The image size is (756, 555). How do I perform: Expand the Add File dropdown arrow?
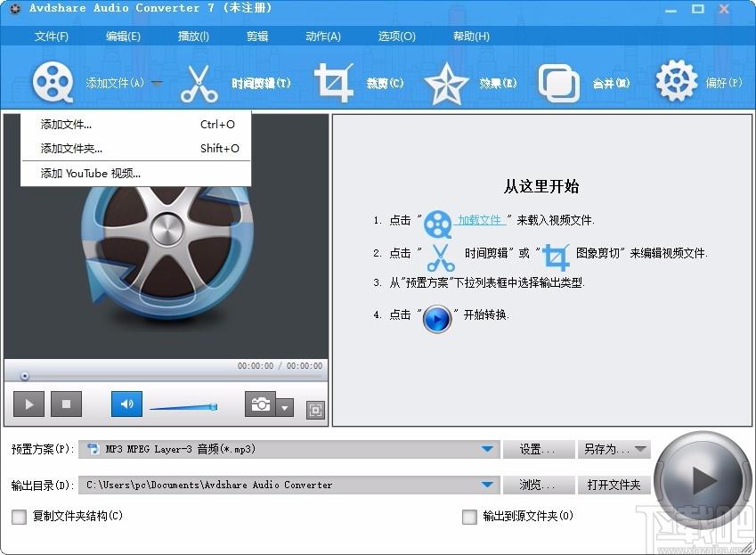[156, 83]
